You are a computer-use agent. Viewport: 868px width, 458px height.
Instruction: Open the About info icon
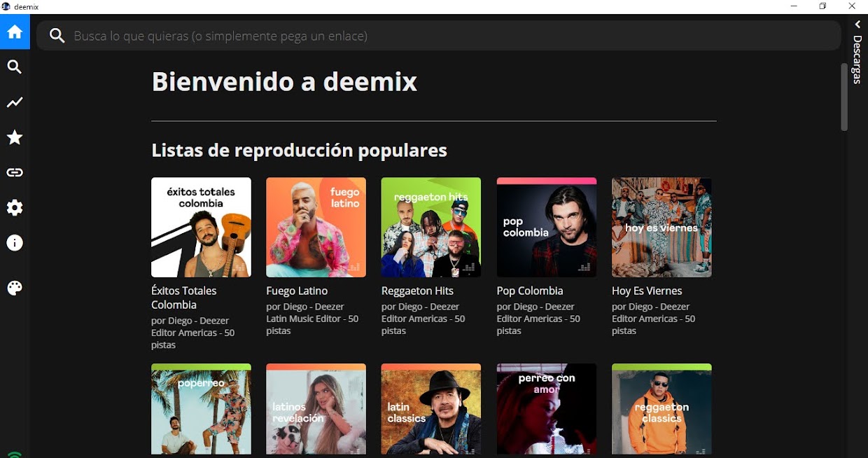click(x=15, y=243)
